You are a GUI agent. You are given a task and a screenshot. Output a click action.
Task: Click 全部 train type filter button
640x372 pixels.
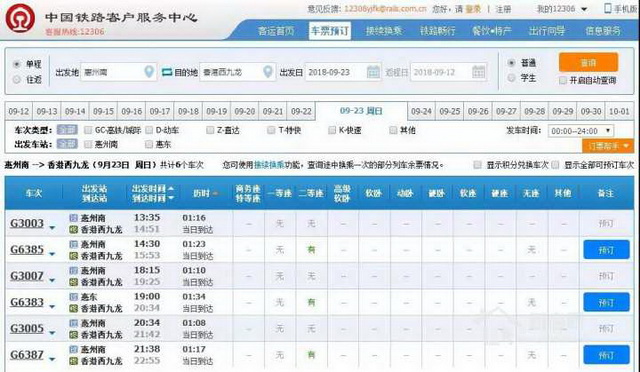coord(67,130)
